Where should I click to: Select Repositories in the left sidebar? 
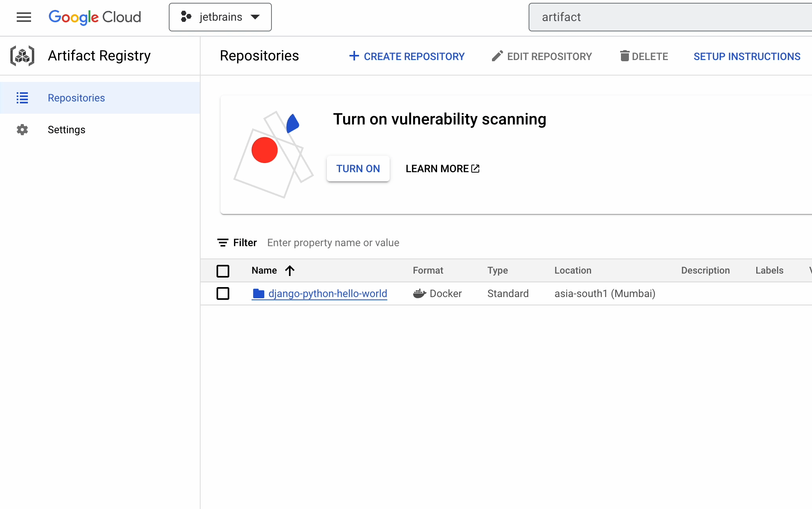76,98
